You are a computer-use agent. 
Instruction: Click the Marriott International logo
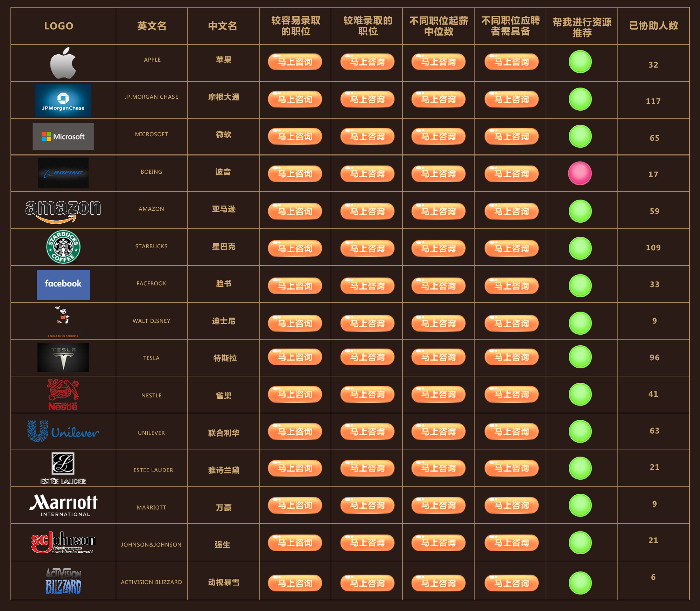pos(64,505)
